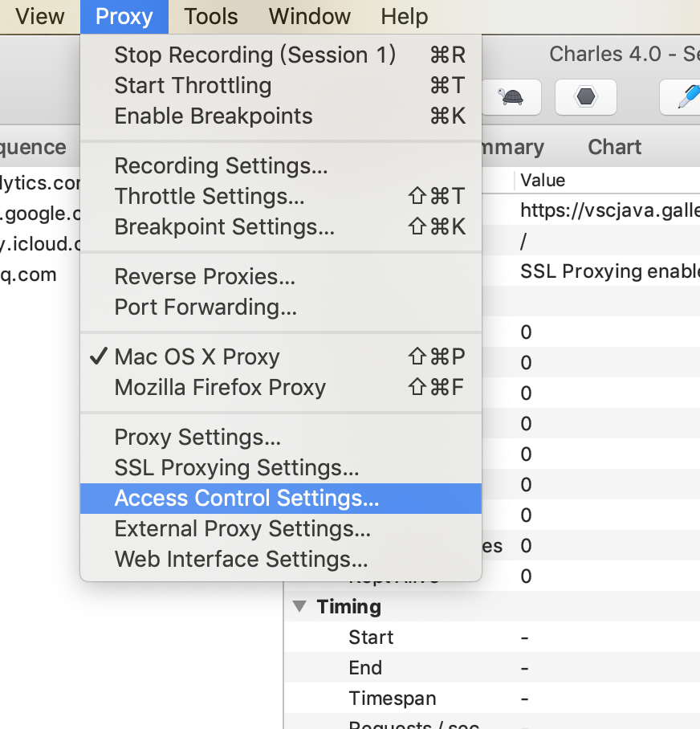
Task: Open Port Forwarding…
Action: click(x=281, y=307)
